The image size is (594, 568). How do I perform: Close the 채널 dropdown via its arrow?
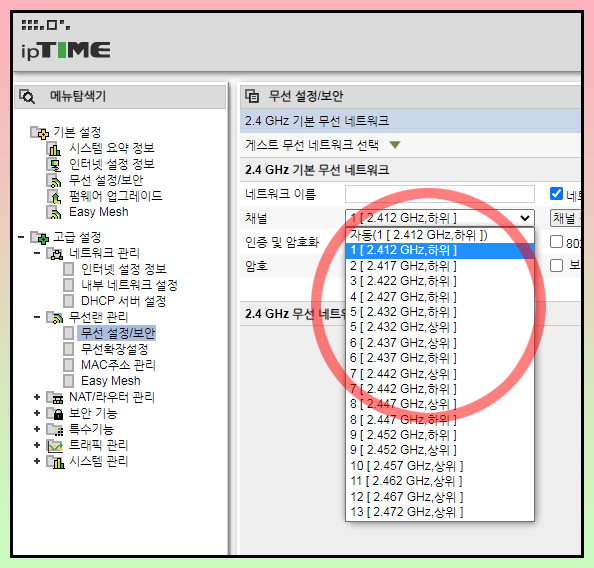(x=525, y=218)
